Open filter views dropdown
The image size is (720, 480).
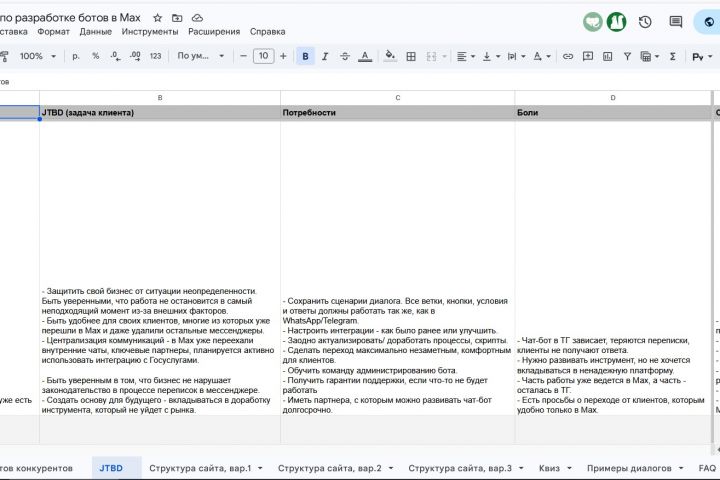point(650,56)
